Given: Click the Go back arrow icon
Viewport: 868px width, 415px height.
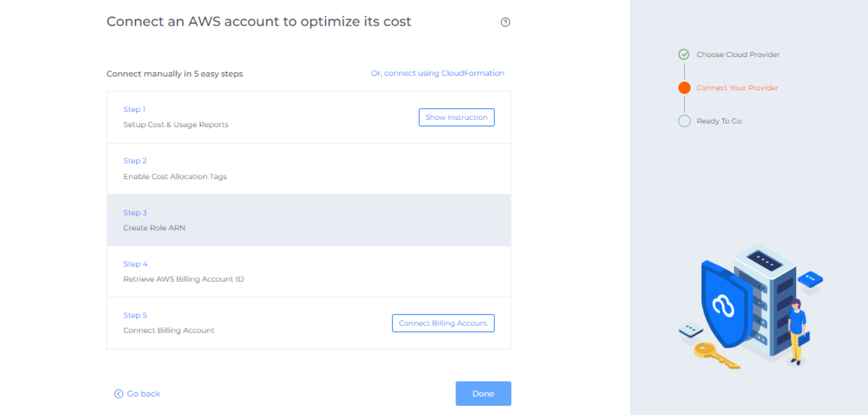Looking at the screenshot, I should pyautogui.click(x=119, y=394).
